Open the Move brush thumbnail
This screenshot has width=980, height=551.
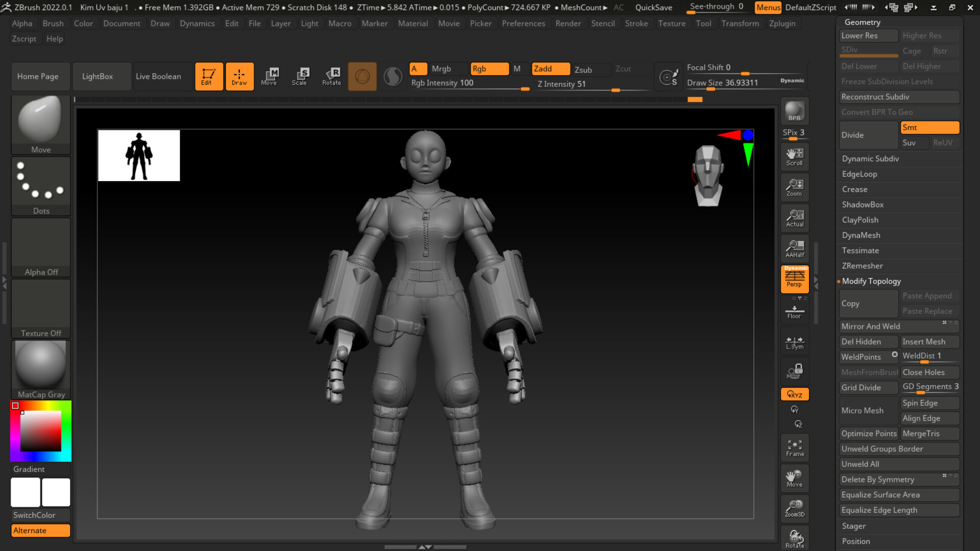[41, 125]
